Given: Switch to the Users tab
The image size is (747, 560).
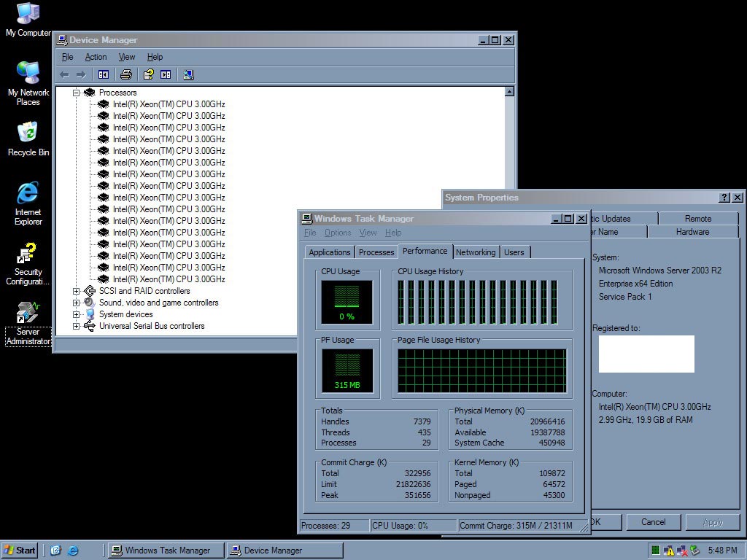Looking at the screenshot, I should pos(514,252).
